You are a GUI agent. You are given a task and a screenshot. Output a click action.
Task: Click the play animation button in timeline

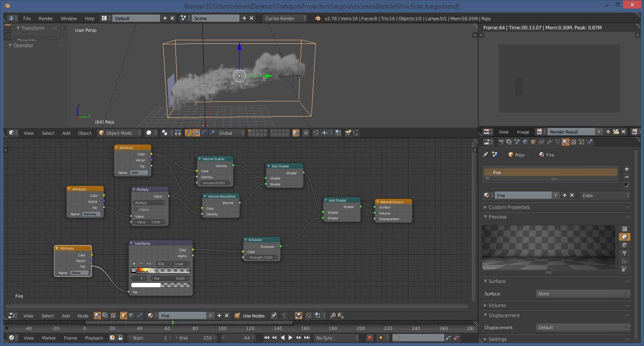coord(291,338)
